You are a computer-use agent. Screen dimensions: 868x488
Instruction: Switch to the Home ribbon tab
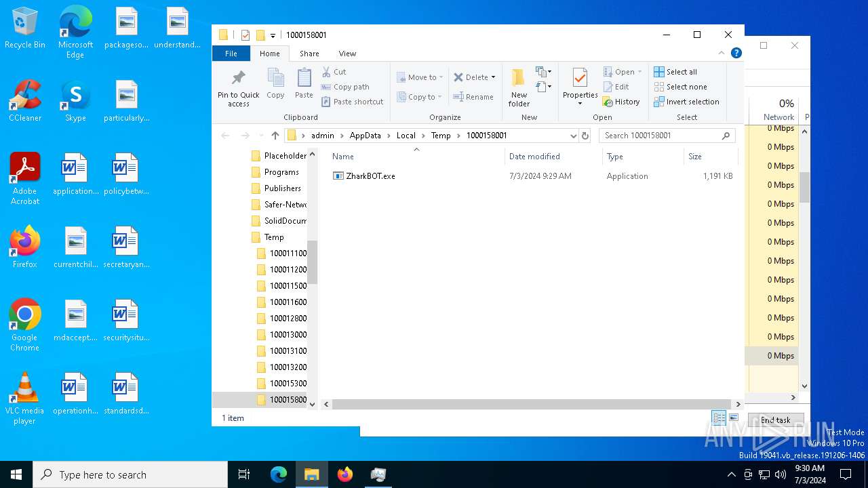269,54
